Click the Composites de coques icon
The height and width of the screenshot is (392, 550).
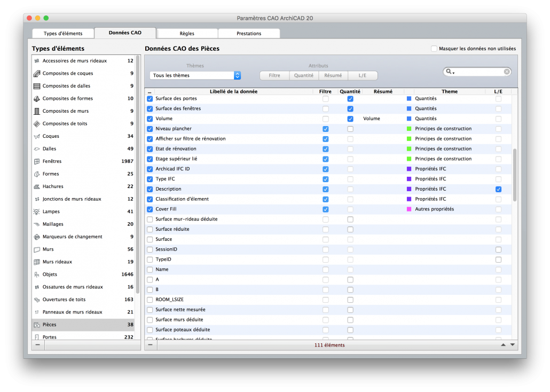click(37, 74)
